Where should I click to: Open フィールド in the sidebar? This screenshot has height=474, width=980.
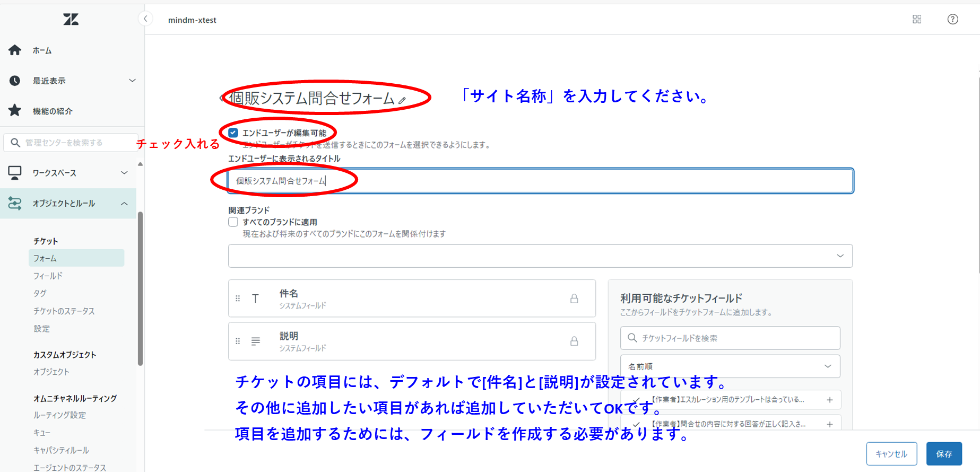[x=48, y=276]
